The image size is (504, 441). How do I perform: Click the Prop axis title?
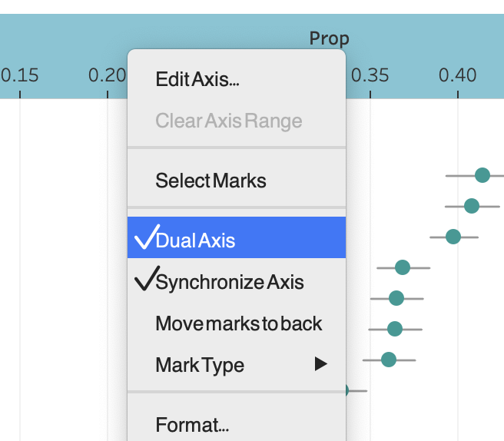[x=329, y=38]
